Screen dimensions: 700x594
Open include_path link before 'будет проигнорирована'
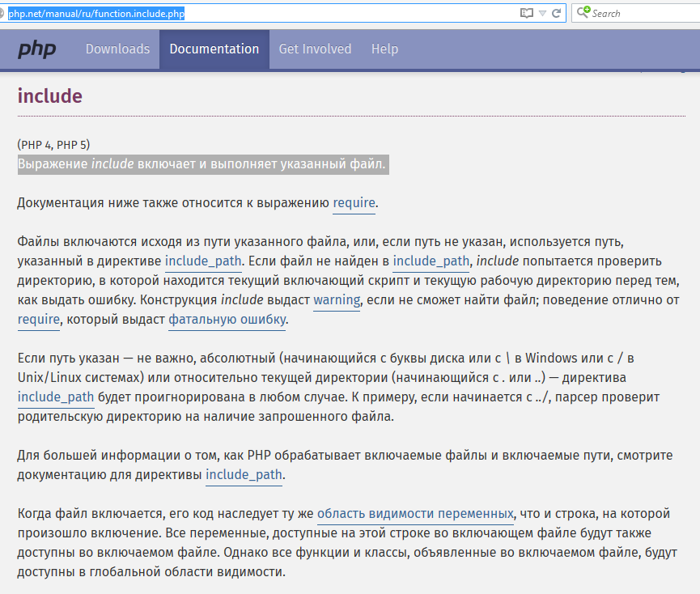pyautogui.click(x=56, y=397)
